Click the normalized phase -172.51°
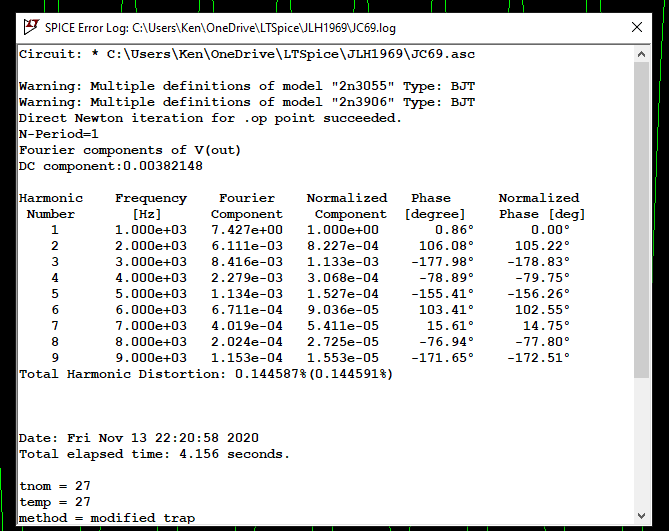This screenshot has width=669, height=531. click(538, 358)
